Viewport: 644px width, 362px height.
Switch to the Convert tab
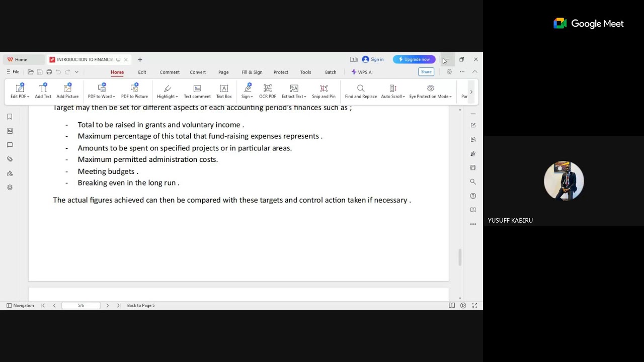tap(198, 72)
